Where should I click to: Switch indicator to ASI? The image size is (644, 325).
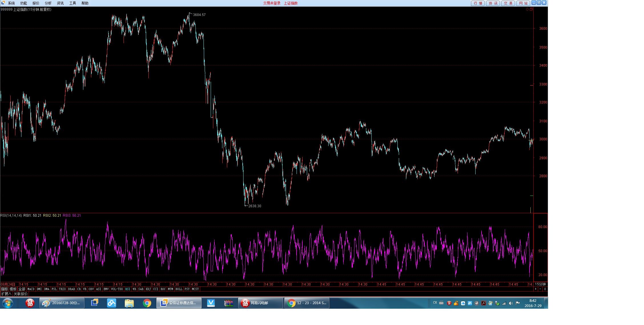tap(99, 289)
